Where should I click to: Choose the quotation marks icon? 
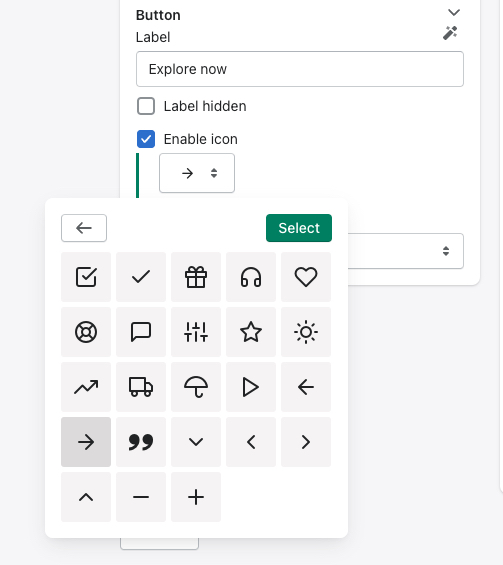tap(141, 442)
